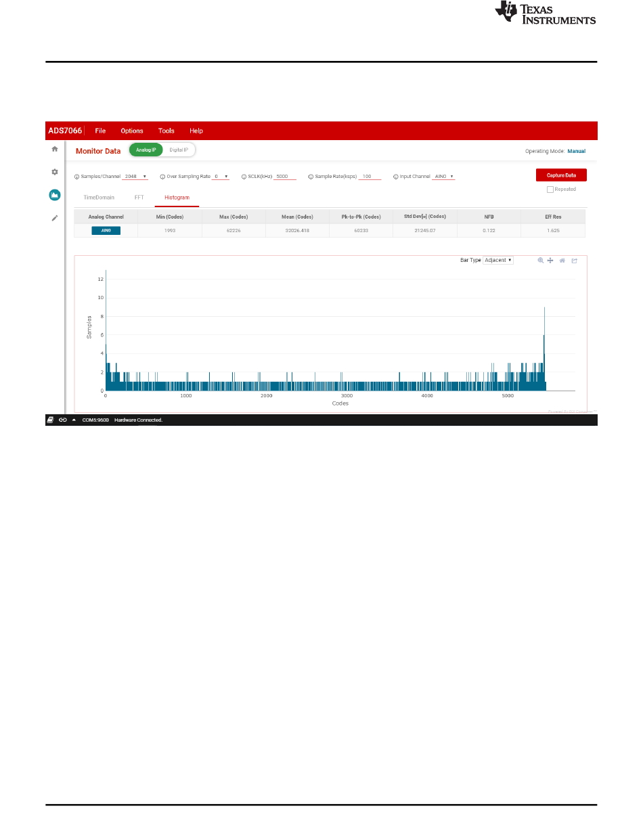Screen dimensions: 643x840
Task: Select the Histogram tab
Action: point(177,197)
